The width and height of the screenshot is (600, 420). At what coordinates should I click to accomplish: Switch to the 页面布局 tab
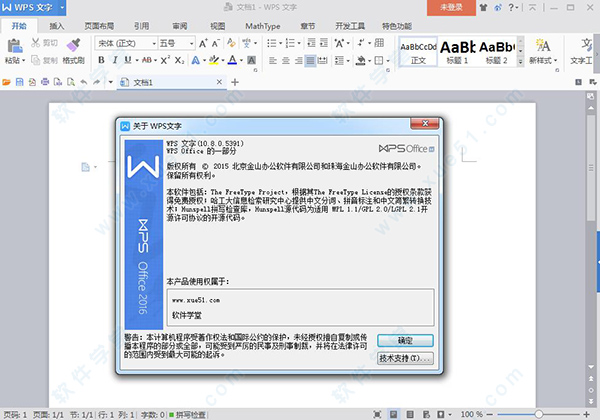(99, 26)
